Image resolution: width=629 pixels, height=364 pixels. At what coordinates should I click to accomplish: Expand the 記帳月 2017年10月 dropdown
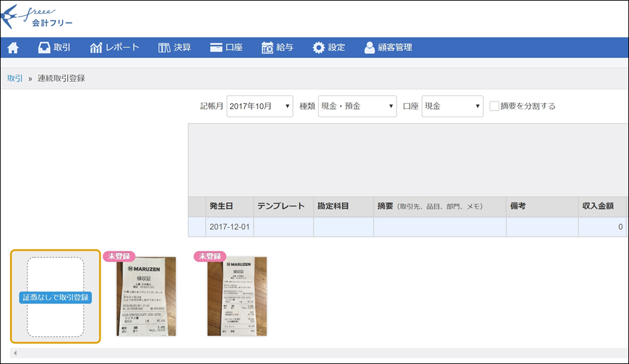point(260,106)
